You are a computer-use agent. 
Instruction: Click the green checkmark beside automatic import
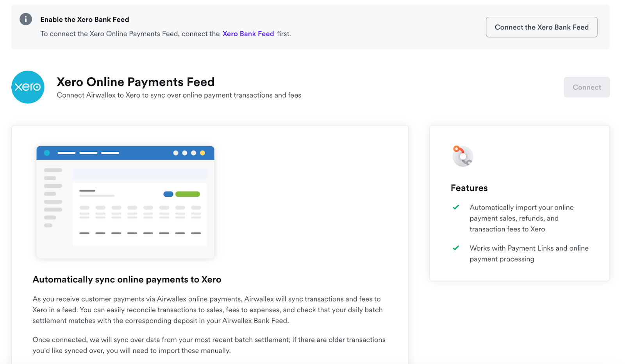click(456, 207)
